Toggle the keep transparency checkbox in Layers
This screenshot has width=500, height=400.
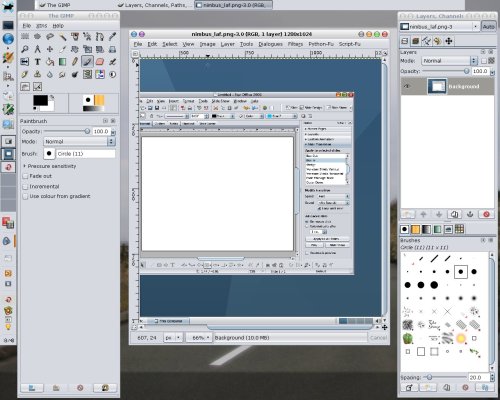click(x=484, y=61)
